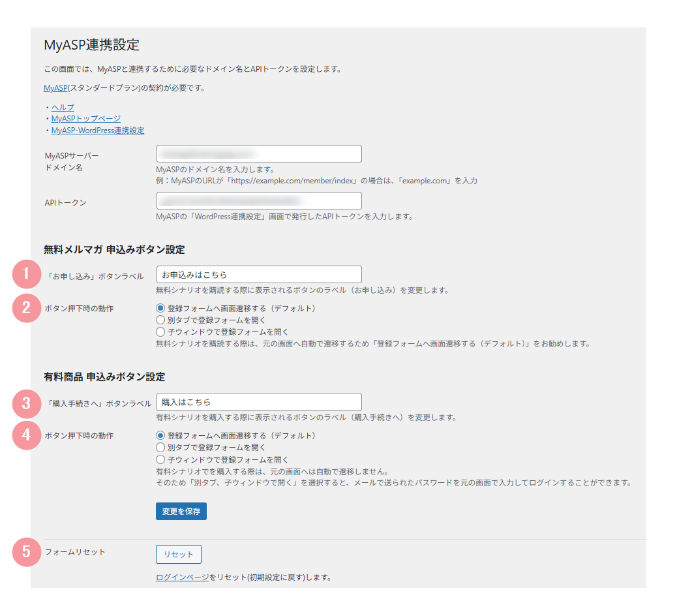677x616 pixels.
Task: Open the ログインページ link
Action: point(182,577)
